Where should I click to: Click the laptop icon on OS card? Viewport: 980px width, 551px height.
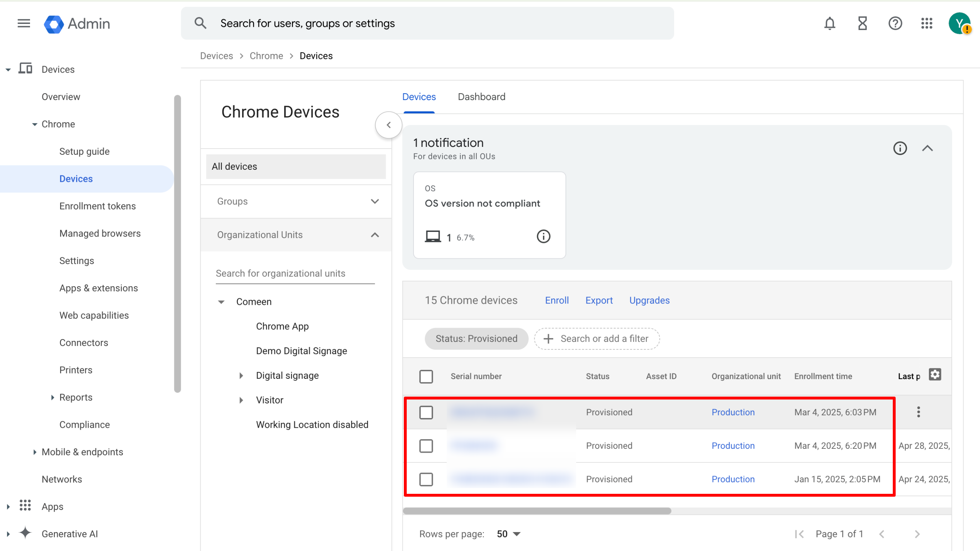tap(432, 237)
